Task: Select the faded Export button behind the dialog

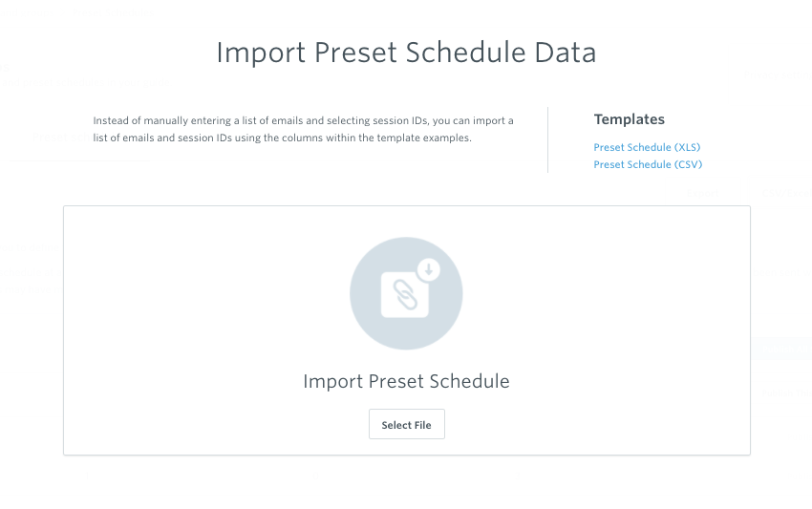Action: click(x=703, y=193)
